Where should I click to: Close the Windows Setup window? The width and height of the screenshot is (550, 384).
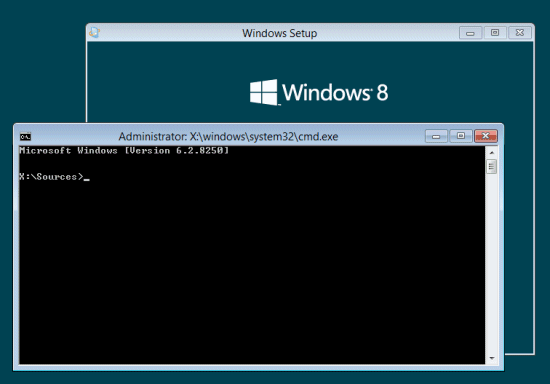point(520,33)
